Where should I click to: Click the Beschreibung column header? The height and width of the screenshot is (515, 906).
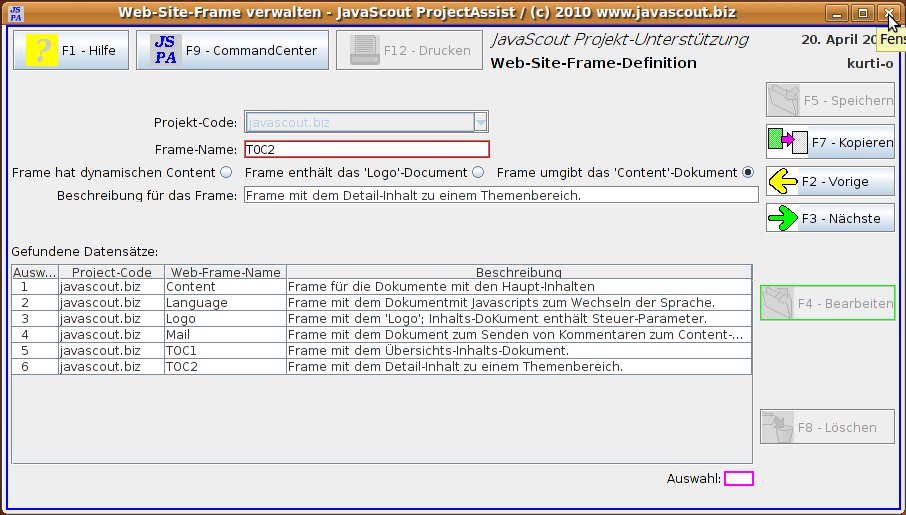click(518, 272)
